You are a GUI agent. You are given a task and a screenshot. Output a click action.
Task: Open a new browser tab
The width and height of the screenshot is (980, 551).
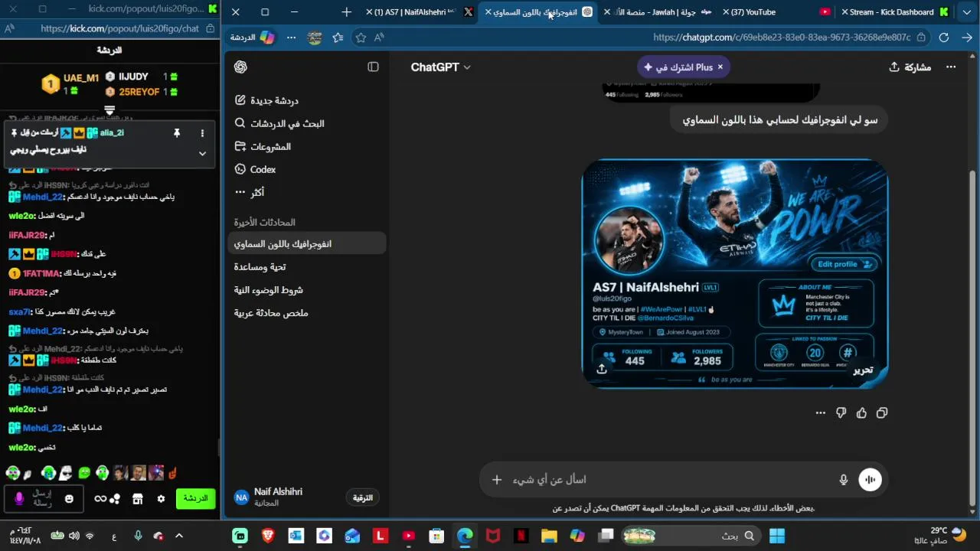(x=347, y=12)
